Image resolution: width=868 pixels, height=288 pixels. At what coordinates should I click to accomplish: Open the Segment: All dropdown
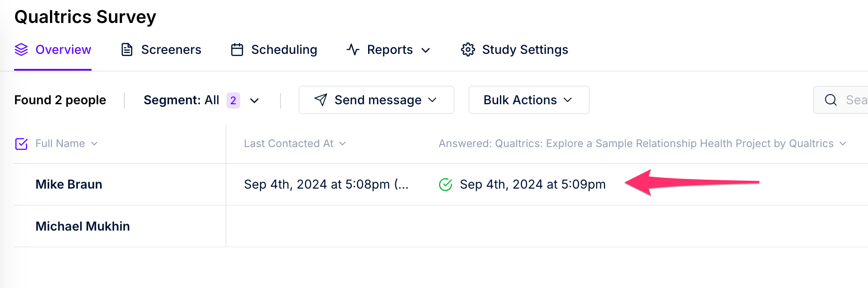(x=201, y=100)
